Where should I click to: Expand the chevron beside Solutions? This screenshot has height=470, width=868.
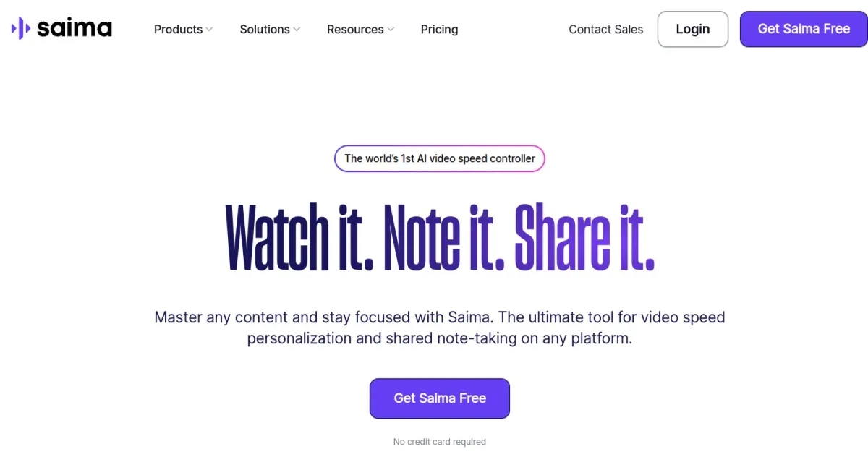point(297,30)
